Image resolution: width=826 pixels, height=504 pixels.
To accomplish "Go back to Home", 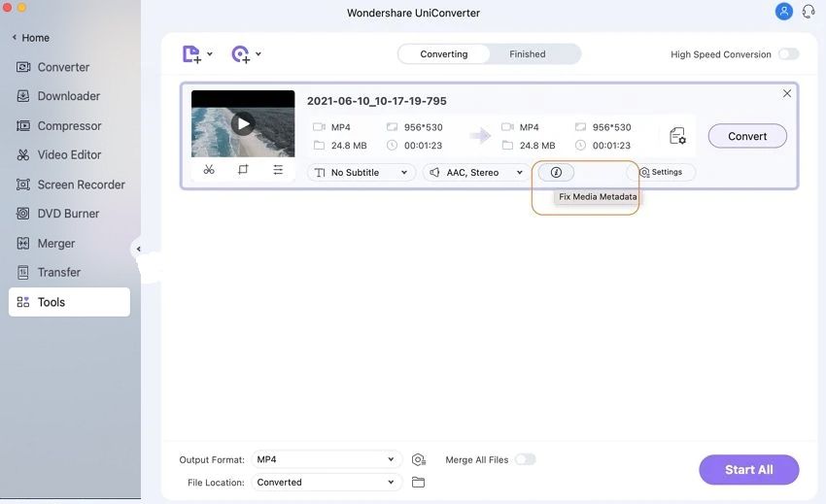I will point(30,38).
